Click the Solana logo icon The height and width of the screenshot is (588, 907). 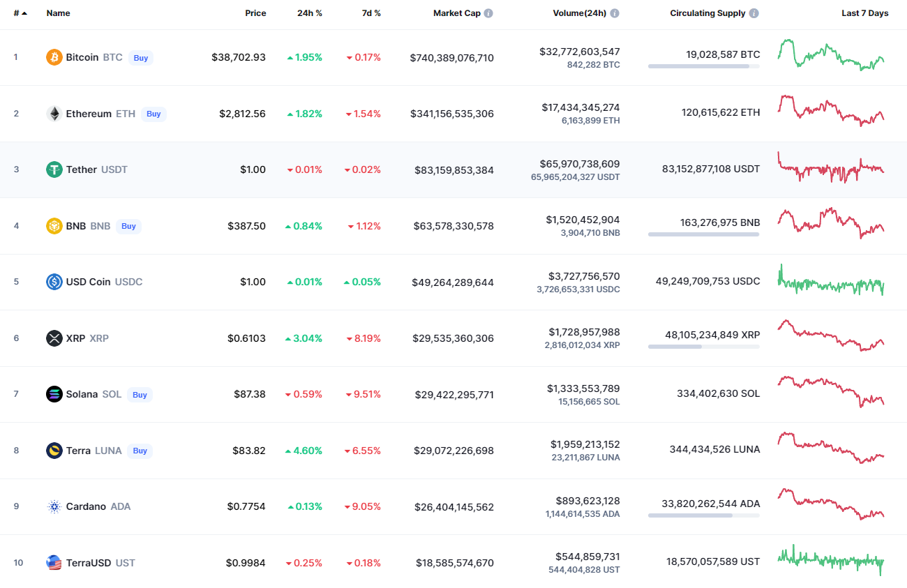pos(54,394)
